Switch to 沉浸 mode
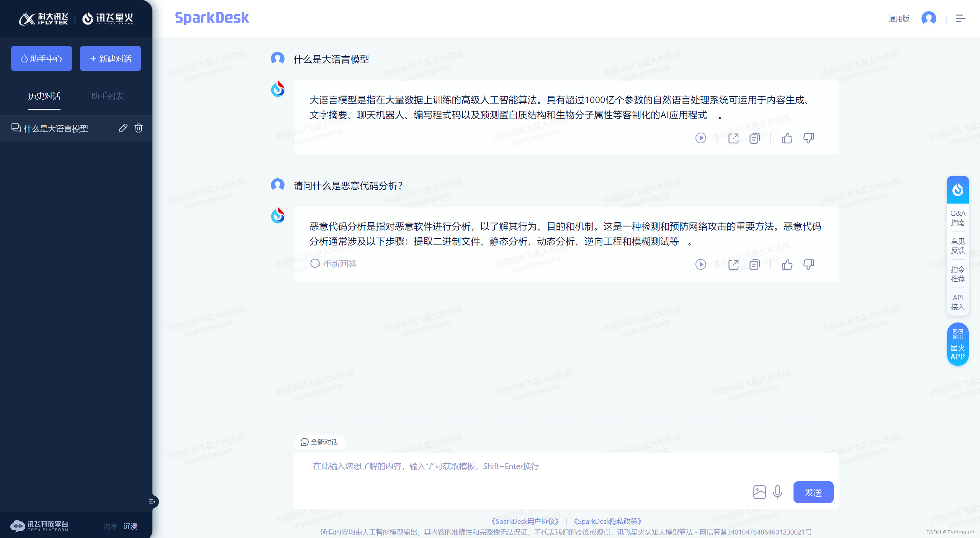The image size is (980, 538). (130, 526)
